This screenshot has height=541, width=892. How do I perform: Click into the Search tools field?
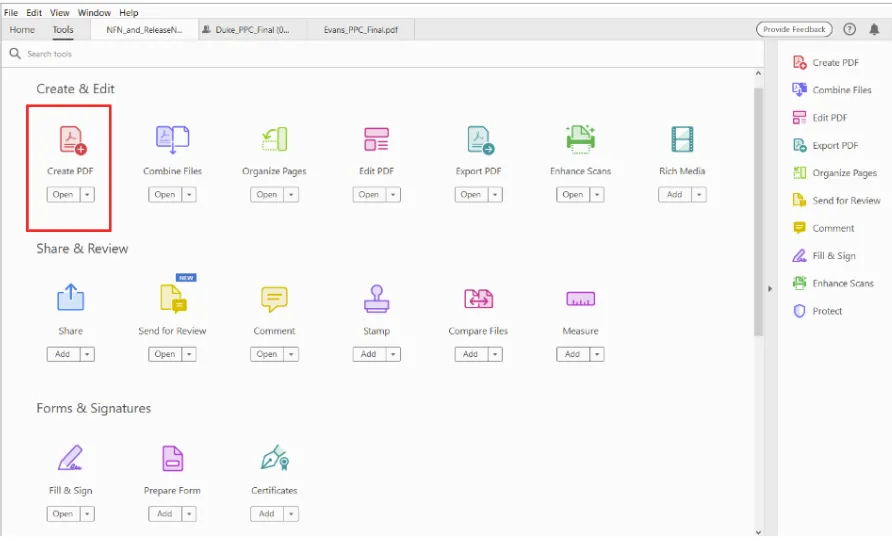coord(381,54)
